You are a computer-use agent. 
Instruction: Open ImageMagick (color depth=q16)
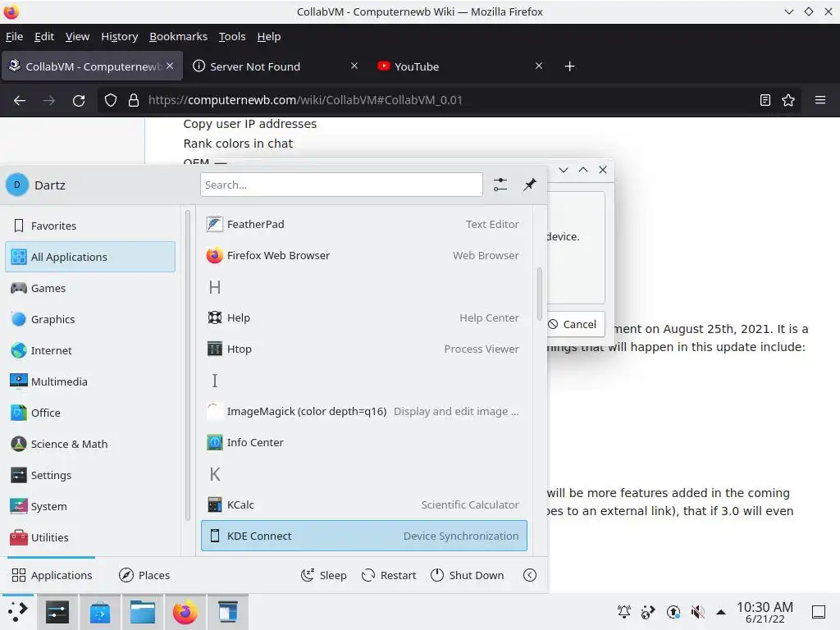pos(363,412)
